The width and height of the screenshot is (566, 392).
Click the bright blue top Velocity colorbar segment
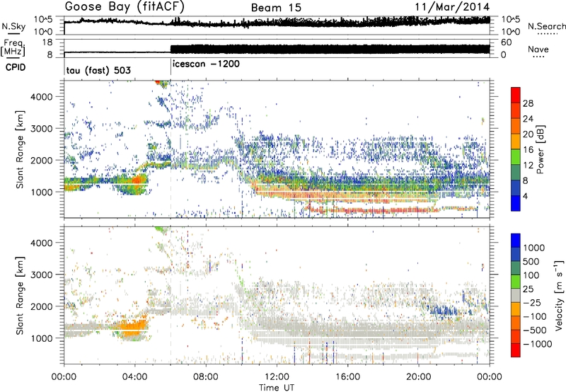(x=516, y=241)
